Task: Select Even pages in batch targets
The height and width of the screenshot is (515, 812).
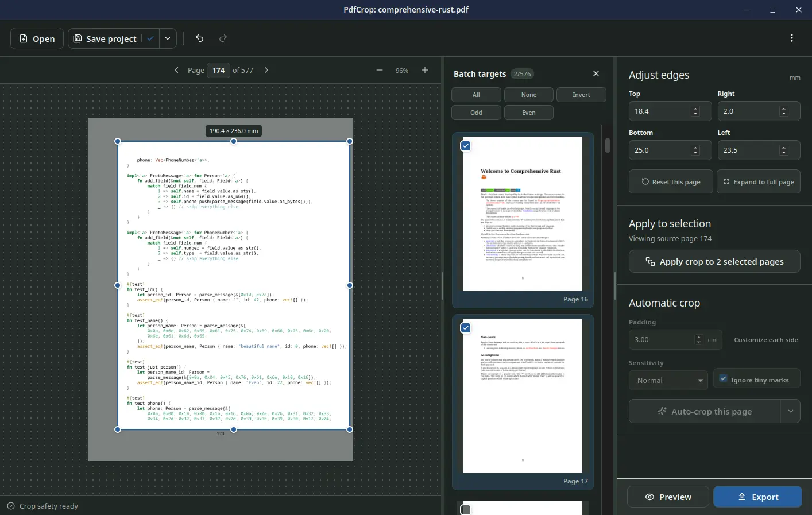Action: click(x=529, y=113)
